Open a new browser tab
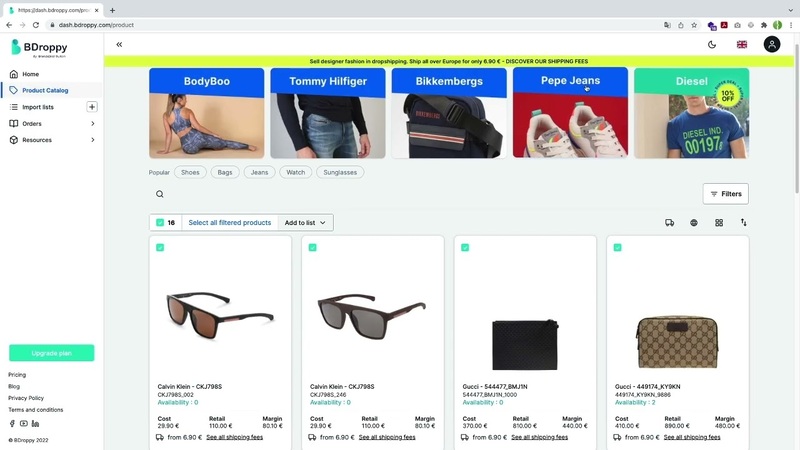The width and height of the screenshot is (800, 450). (x=112, y=10)
